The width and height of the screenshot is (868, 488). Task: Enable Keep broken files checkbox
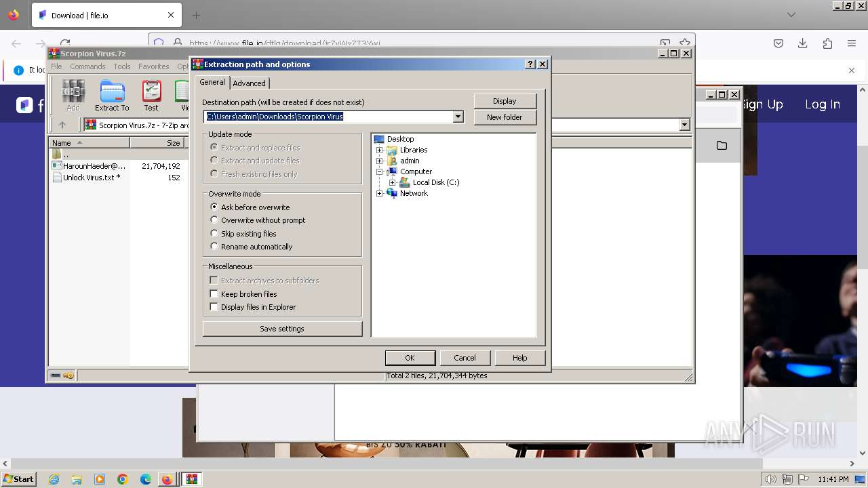coord(214,294)
